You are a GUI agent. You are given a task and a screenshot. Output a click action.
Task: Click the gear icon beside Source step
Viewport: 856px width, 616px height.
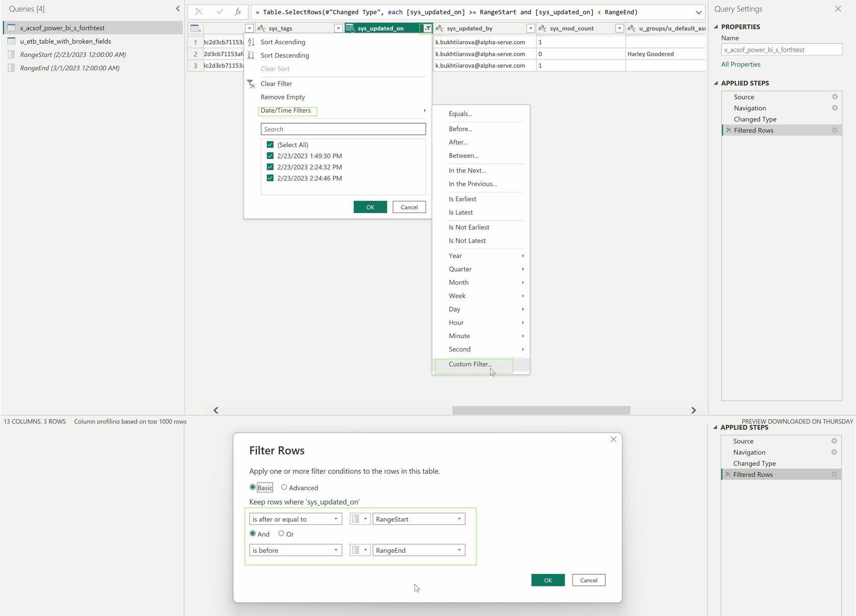coord(834,96)
